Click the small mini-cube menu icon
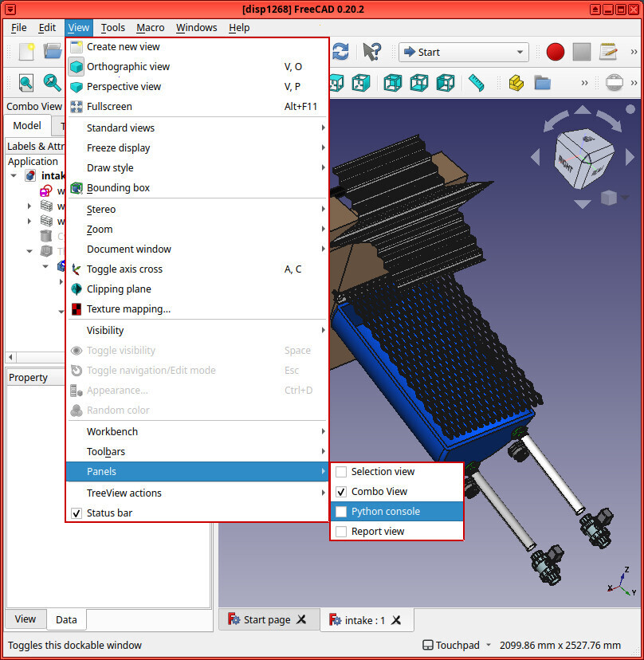 click(609, 198)
